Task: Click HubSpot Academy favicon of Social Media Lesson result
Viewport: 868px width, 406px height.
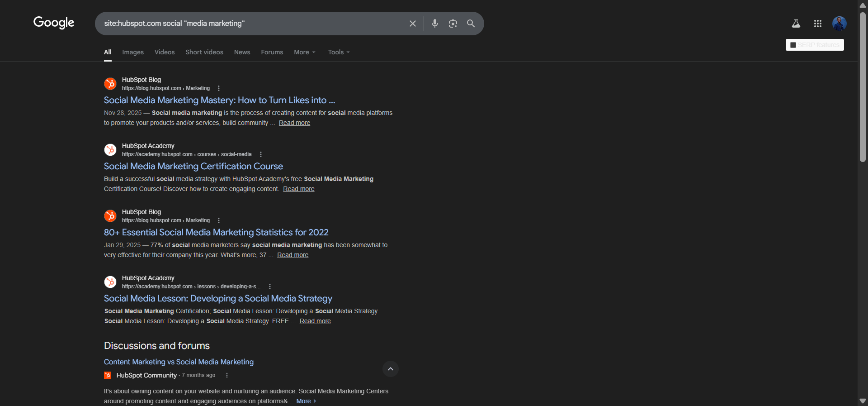Action: (x=110, y=282)
